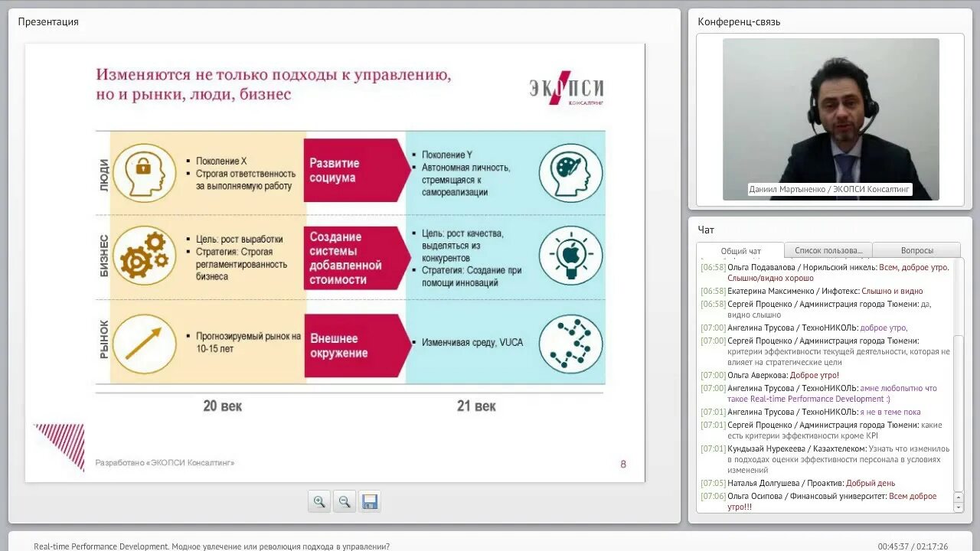Click message from Наталья Долгушева / Проактив
This screenshot has height=551, width=980.
[x=798, y=484]
